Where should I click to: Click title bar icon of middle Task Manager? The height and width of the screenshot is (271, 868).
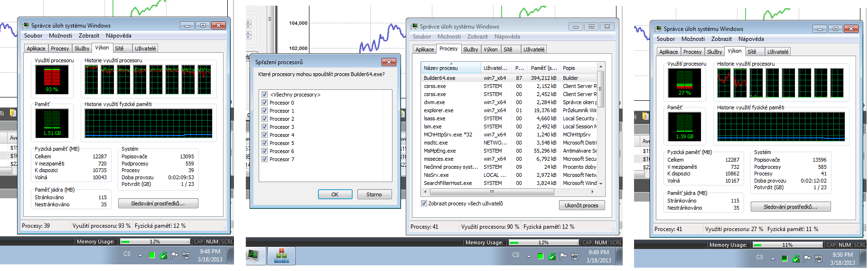click(415, 26)
